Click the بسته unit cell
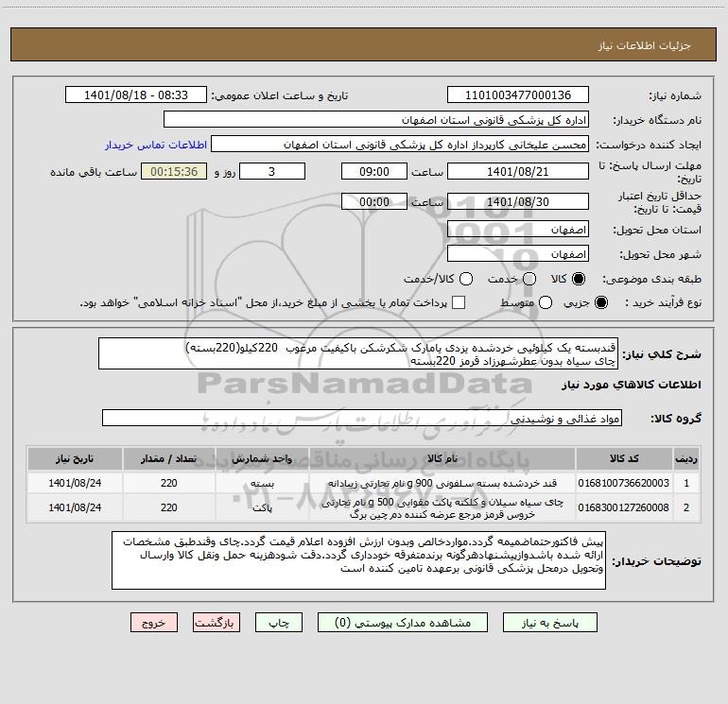Screen dimensions: 728x704 262,483
